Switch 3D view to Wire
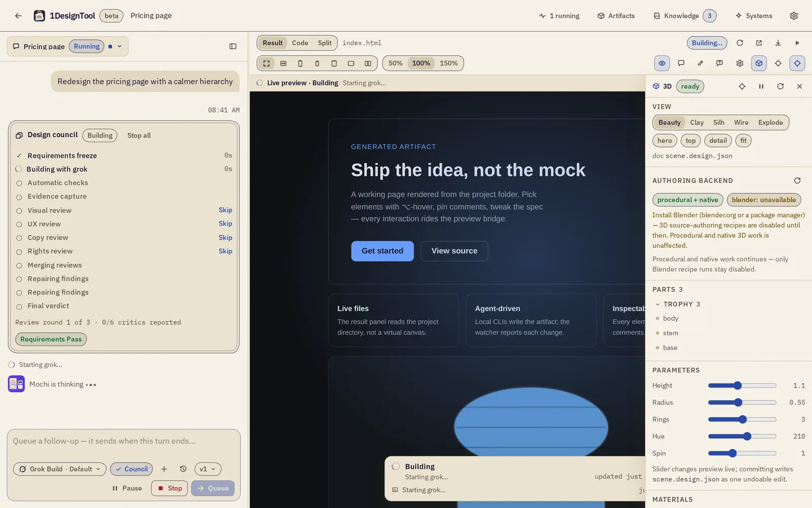The width and height of the screenshot is (812, 508). point(741,122)
